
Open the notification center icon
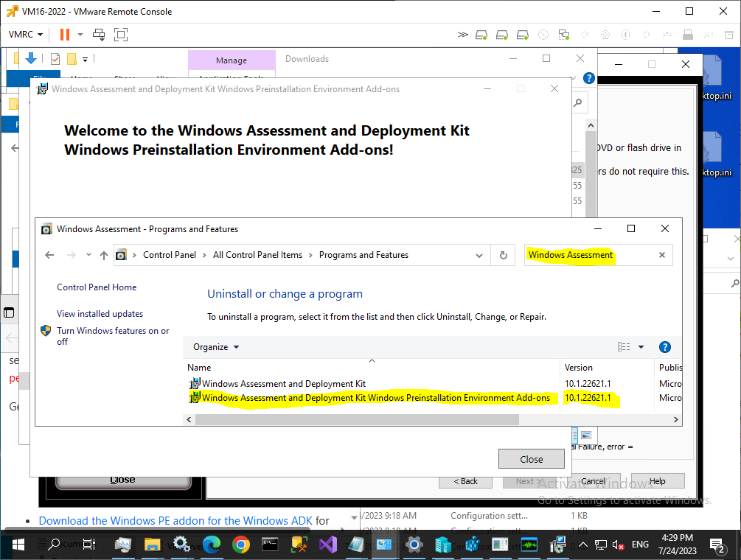click(x=718, y=546)
